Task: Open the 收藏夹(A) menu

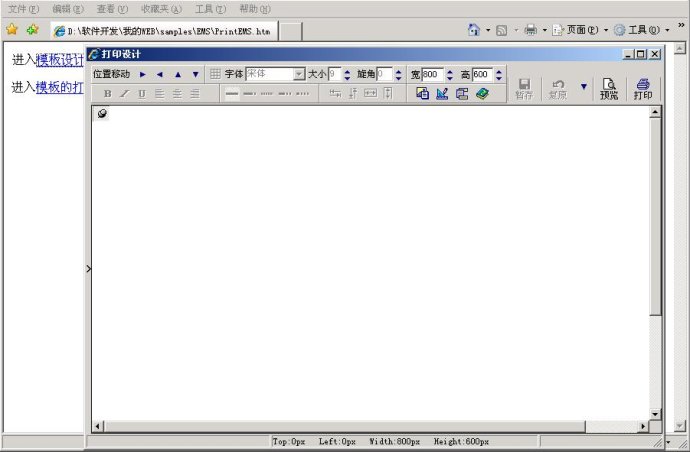Action: (x=161, y=8)
